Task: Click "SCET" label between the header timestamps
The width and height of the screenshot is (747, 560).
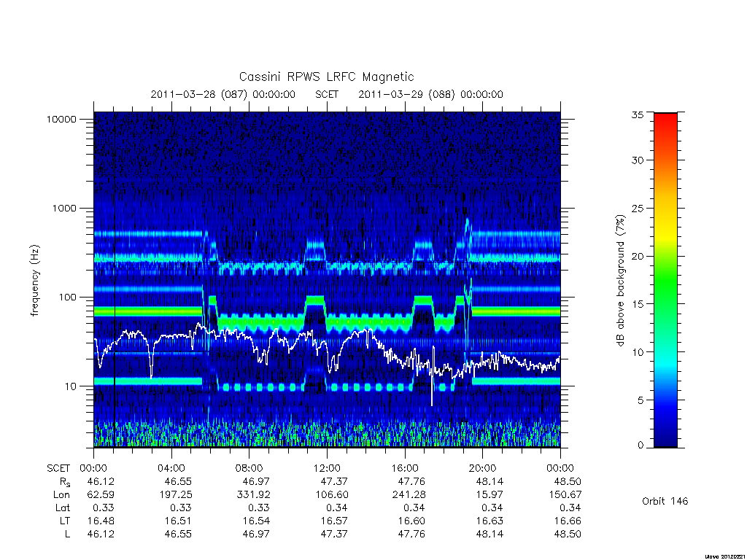Action: 327,94
